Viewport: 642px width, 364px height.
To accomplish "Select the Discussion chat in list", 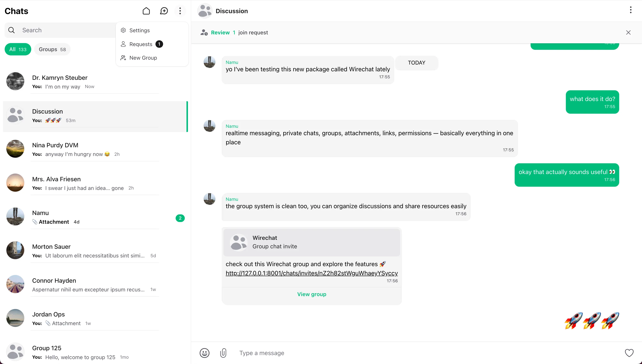I will click(x=95, y=116).
